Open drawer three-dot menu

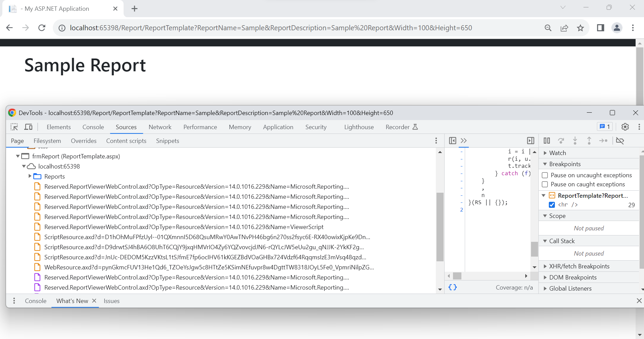click(x=14, y=301)
